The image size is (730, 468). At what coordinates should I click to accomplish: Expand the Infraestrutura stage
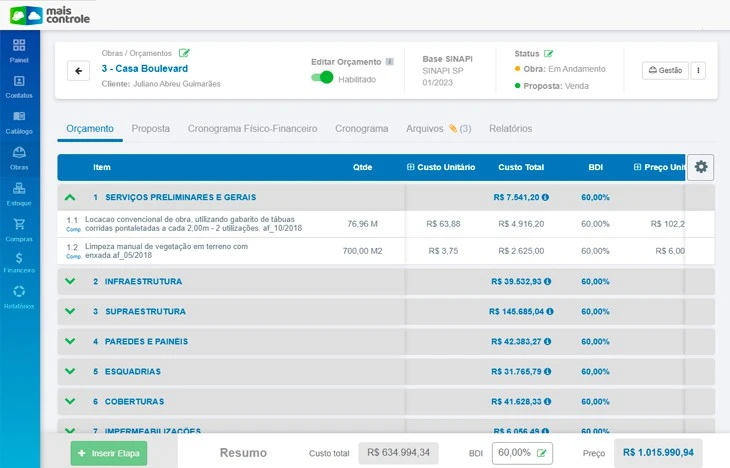[70, 281]
